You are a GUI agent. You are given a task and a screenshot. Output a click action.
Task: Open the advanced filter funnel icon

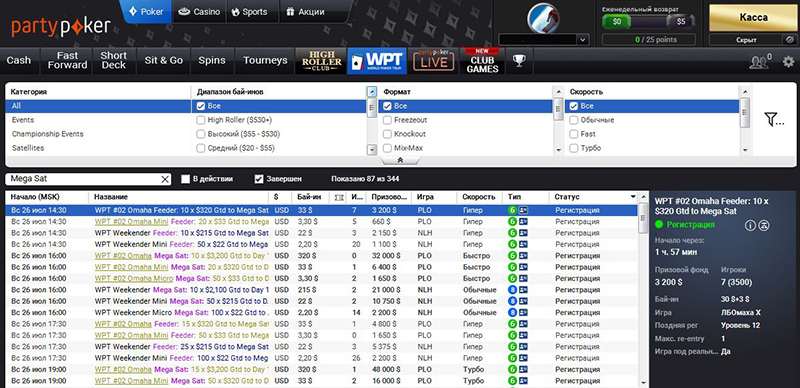(774, 119)
